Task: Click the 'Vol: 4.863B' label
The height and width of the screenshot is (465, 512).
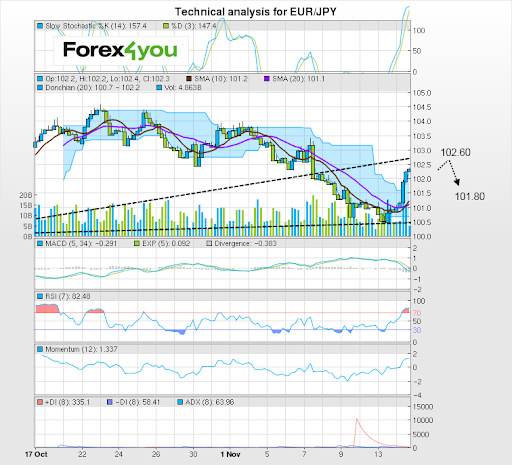Action: point(183,88)
